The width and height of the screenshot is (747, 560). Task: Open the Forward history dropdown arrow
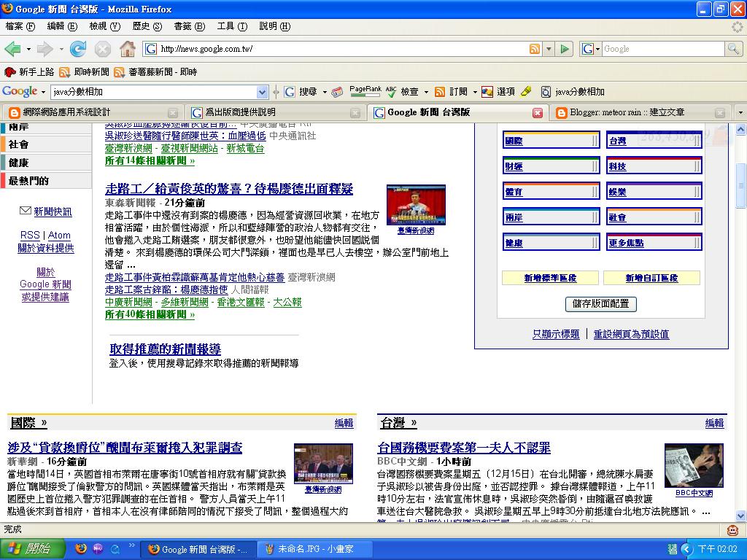pos(61,49)
